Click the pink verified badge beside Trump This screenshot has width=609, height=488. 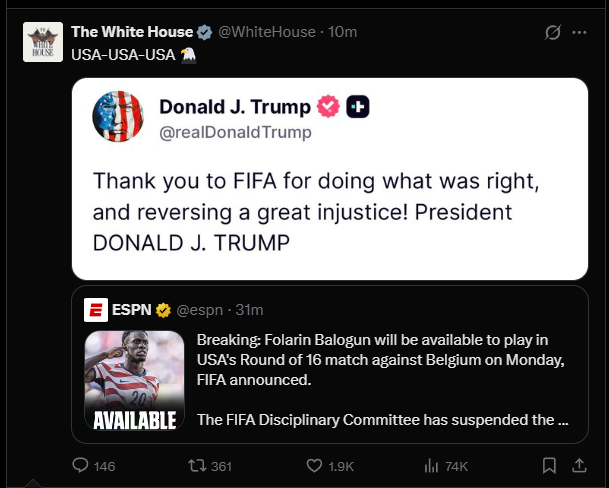click(328, 106)
